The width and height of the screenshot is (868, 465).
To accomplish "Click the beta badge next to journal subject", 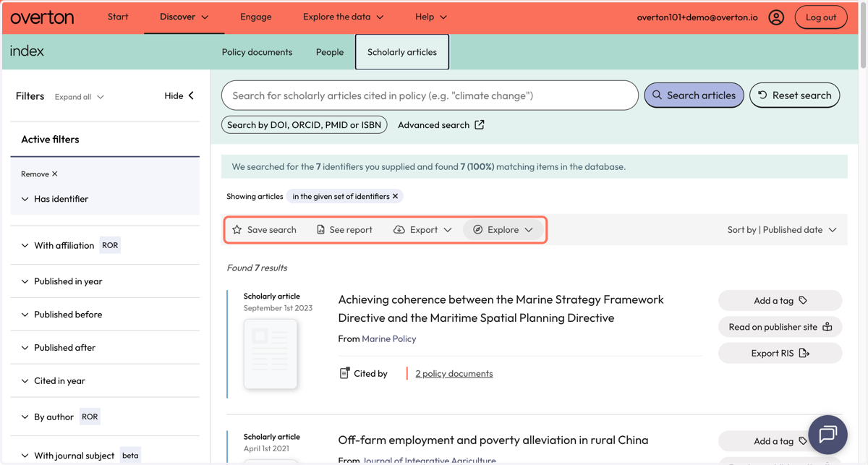I will click(x=130, y=456).
